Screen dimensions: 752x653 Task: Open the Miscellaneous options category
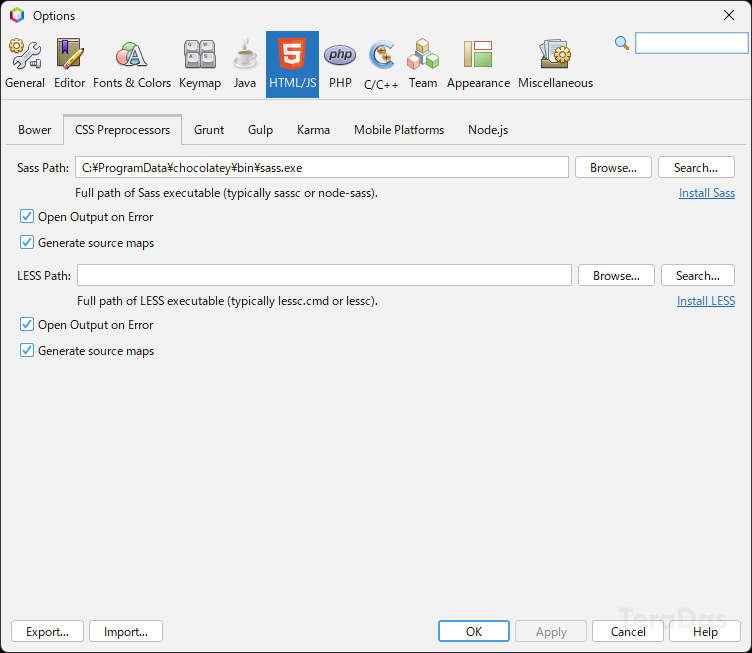pos(555,64)
